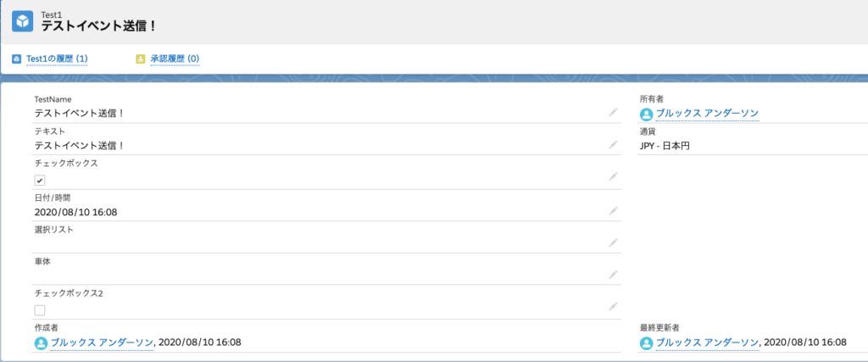Click edit pencil for 車体 field

613,275
